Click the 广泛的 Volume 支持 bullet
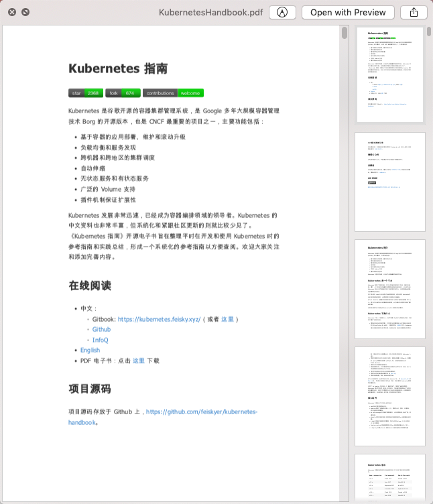The image size is (433, 504). pos(108,189)
